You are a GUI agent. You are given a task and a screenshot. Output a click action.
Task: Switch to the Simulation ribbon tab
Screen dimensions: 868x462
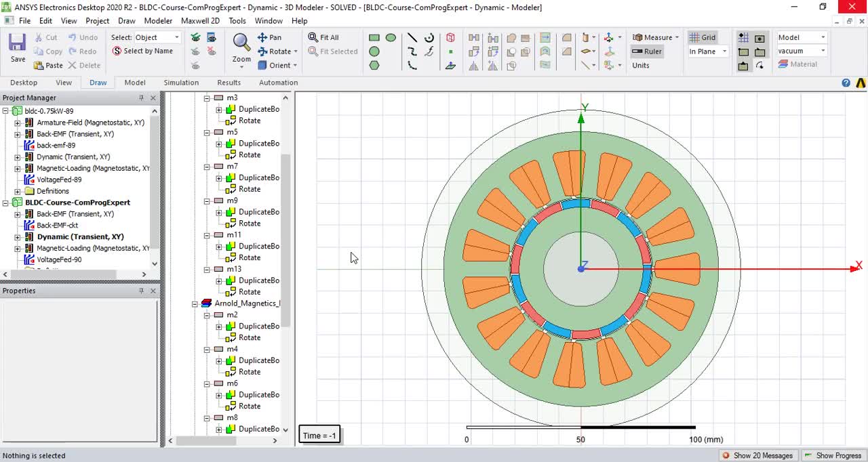[181, 83]
